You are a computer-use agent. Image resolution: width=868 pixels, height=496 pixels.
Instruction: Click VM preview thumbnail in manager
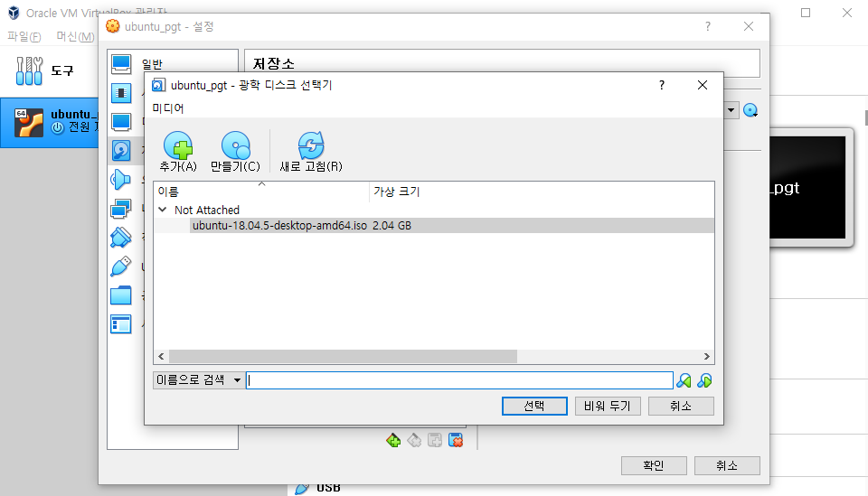click(x=807, y=187)
